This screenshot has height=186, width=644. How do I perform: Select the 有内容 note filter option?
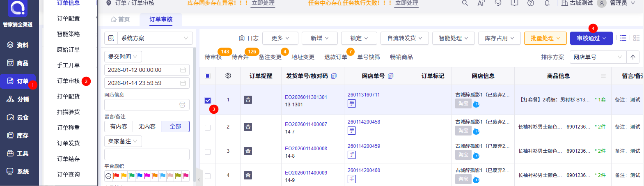(119, 126)
